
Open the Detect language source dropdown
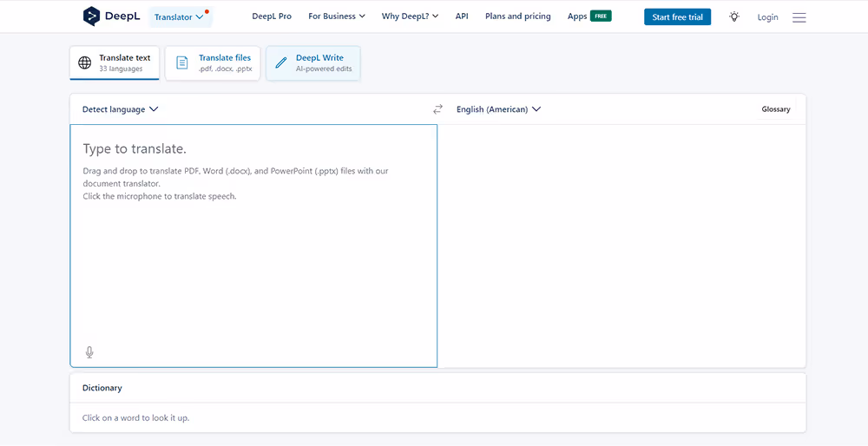120,109
